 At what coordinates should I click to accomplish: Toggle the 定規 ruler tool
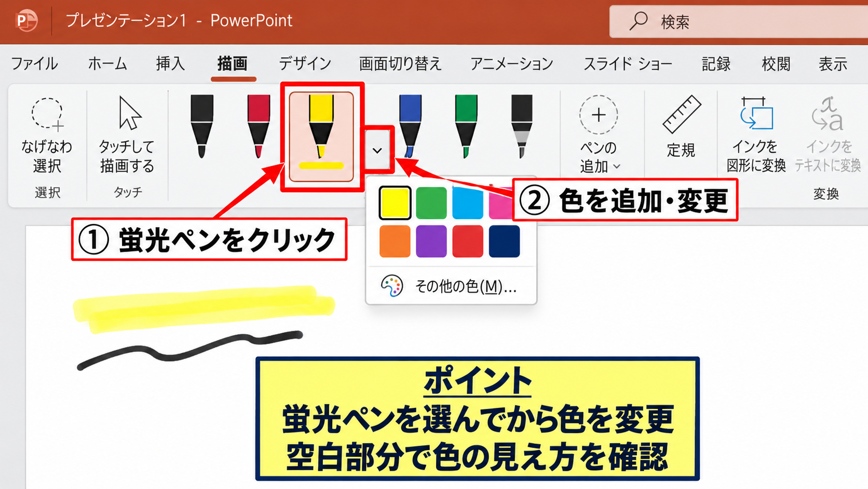point(681,127)
